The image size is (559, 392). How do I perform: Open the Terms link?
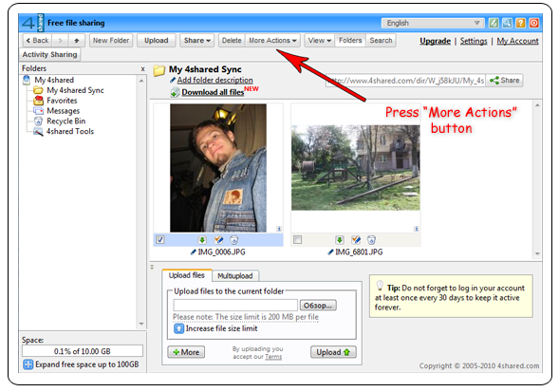pyautogui.click(x=273, y=357)
